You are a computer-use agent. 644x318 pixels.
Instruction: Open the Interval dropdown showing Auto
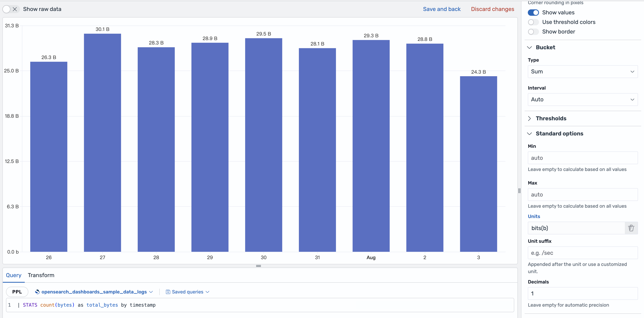tap(583, 99)
